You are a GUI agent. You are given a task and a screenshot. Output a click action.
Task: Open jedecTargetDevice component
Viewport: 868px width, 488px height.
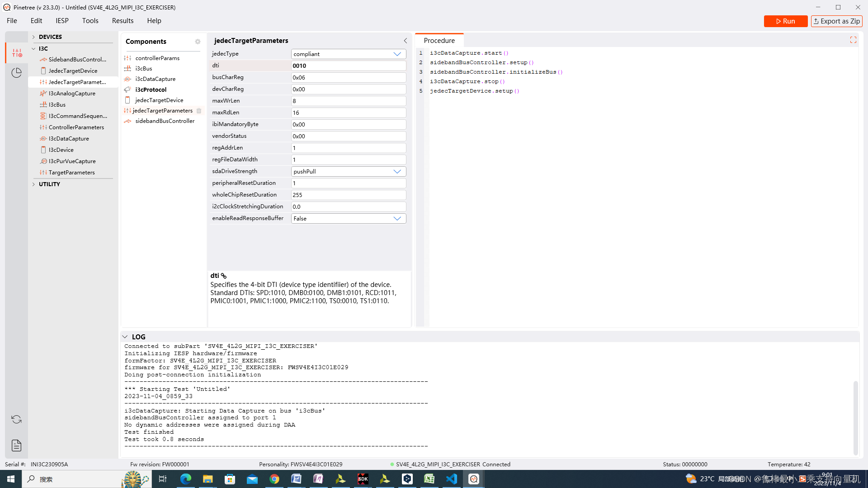159,100
